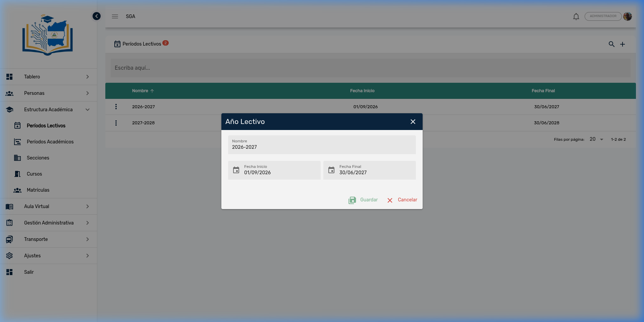
Task: Open search with the magnifier icon
Action: pos(611,44)
